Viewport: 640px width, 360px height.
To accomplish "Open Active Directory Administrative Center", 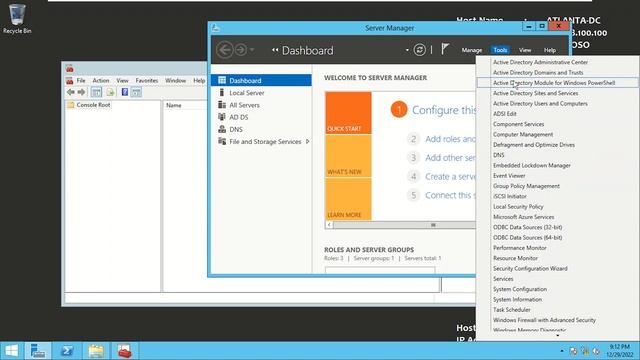I will click(540, 62).
